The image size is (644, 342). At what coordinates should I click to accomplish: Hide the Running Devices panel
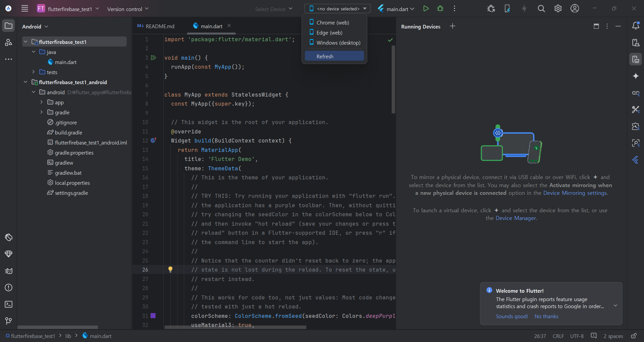coord(618,26)
